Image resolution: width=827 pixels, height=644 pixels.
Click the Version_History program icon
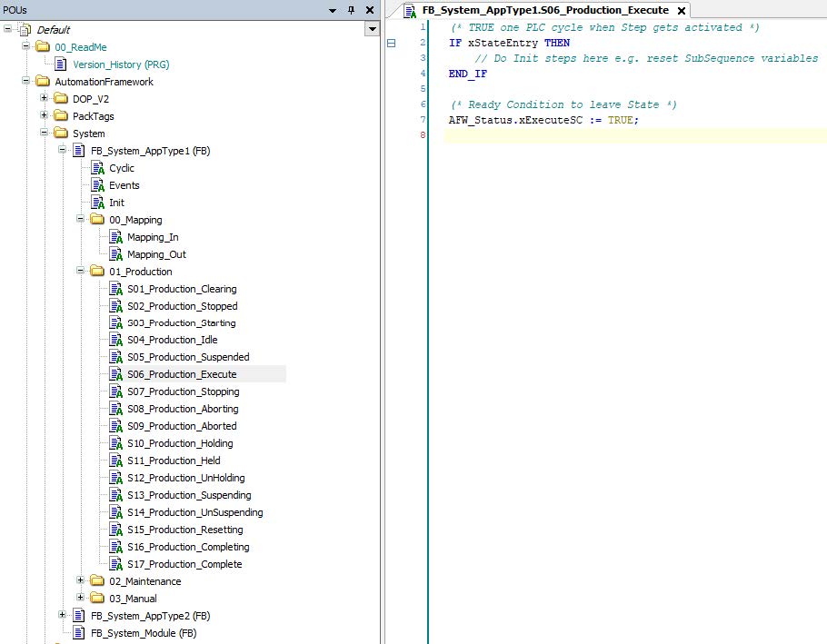tap(61, 64)
